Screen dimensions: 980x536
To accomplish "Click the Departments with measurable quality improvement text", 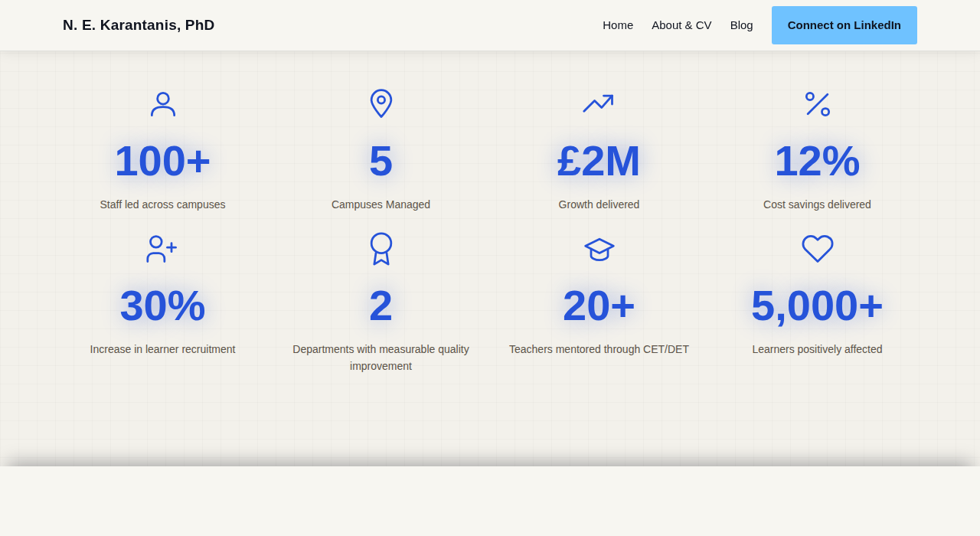I will [381, 358].
